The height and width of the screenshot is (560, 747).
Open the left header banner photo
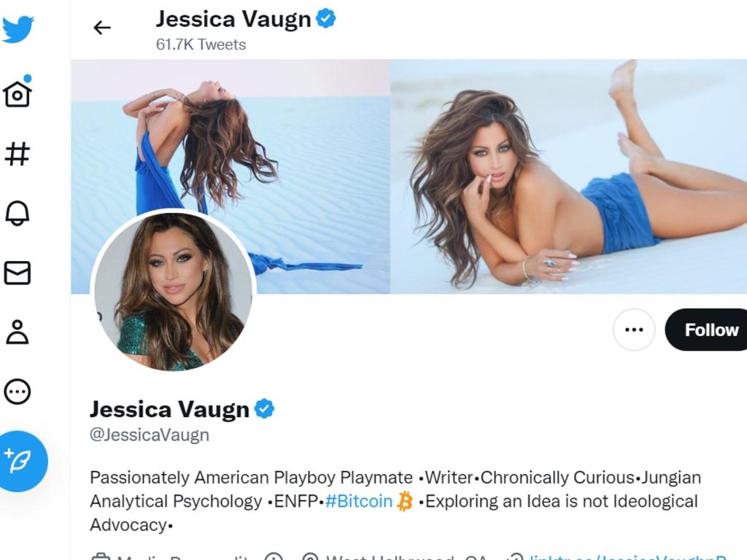point(231,176)
